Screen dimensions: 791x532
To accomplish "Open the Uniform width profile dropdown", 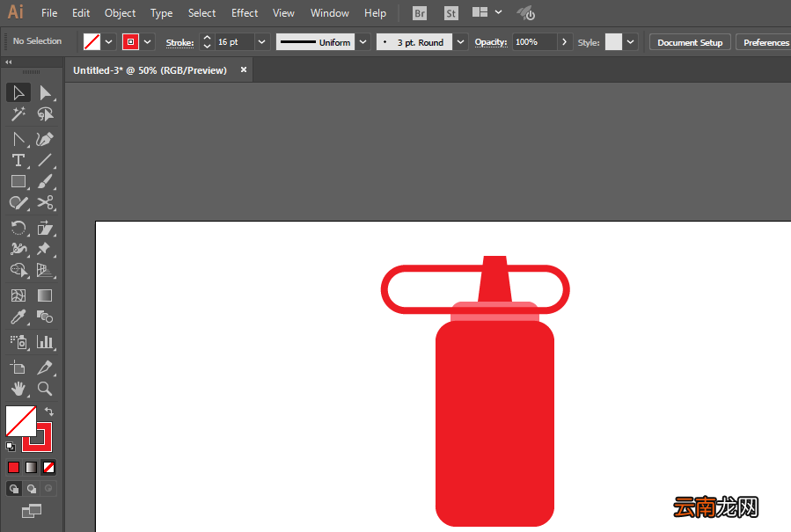I will [363, 42].
